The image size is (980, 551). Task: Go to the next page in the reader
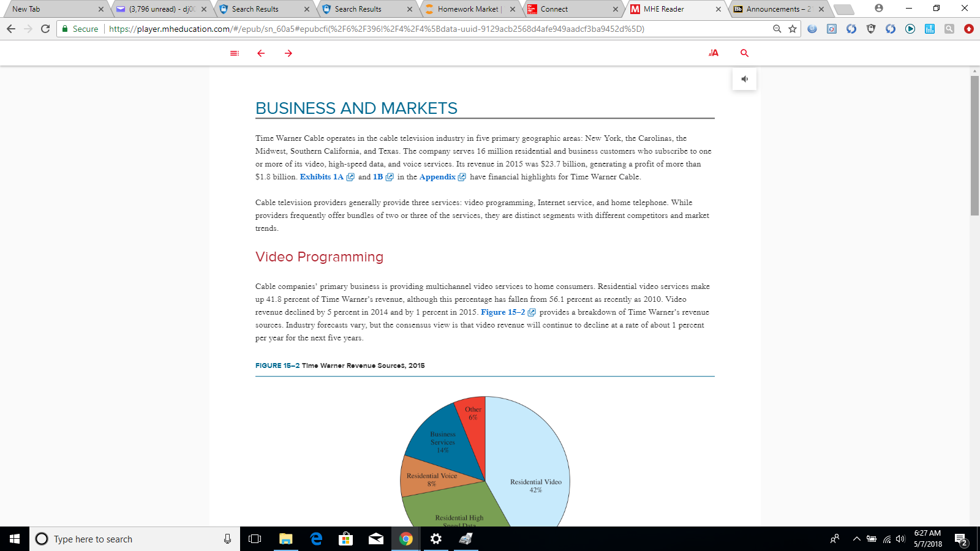click(x=288, y=53)
